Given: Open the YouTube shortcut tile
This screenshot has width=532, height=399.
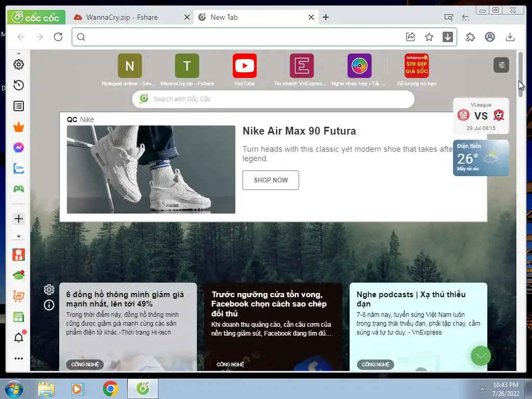Looking at the screenshot, I should pos(245,66).
